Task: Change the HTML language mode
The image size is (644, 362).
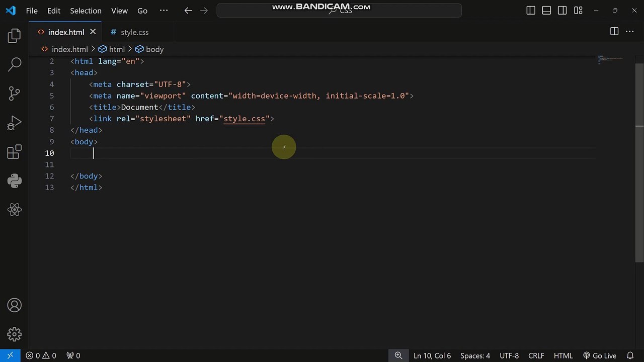Action: click(563, 355)
